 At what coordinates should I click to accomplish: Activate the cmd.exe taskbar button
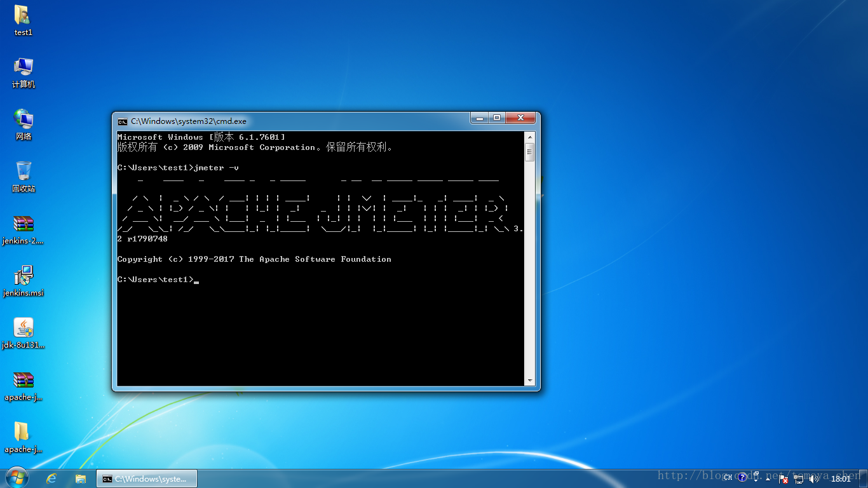(x=147, y=478)
